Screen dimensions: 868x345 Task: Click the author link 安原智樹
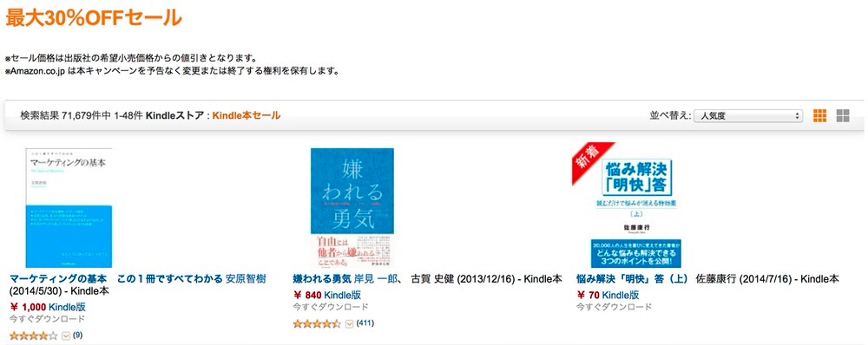(246, 278)
